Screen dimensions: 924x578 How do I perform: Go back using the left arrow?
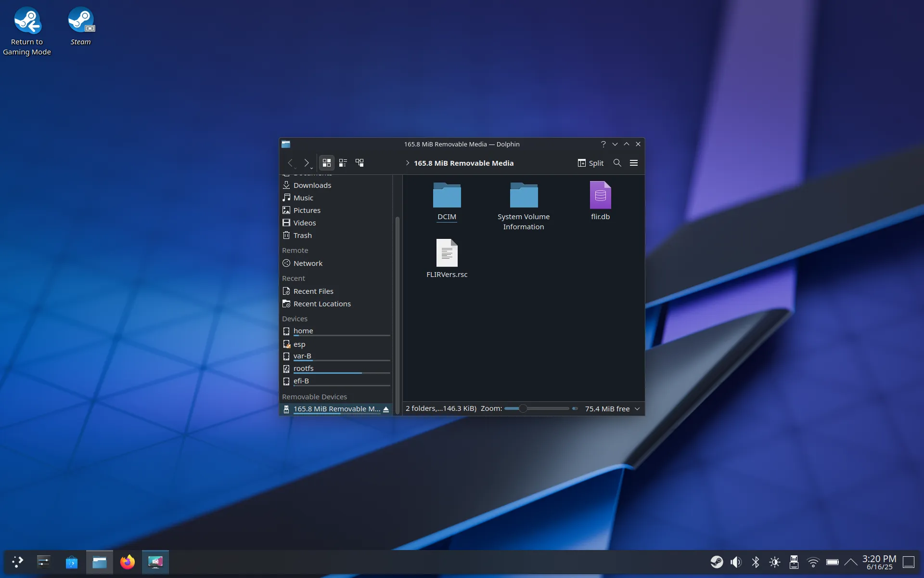pos(290,163)
